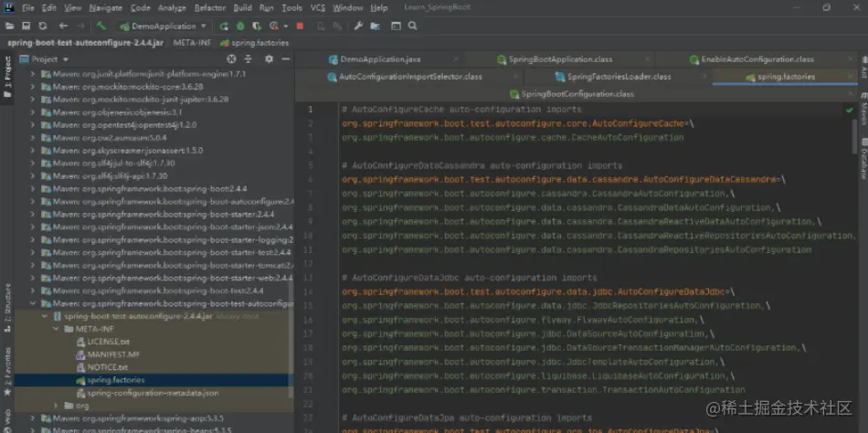Viewport: 868px width, 433px height.
Task: Click spring.factories in the breadcrumb bar
Action: coord(255,43)
